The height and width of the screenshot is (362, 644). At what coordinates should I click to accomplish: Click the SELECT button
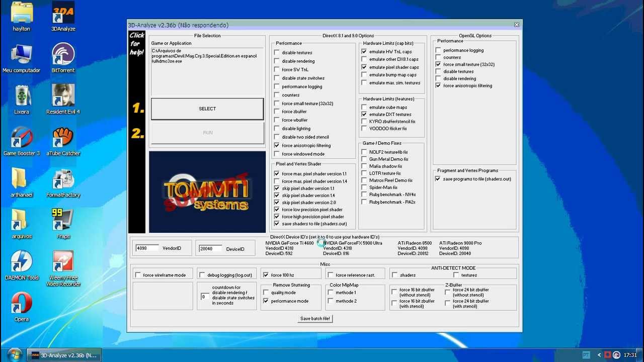coord(207,109)
